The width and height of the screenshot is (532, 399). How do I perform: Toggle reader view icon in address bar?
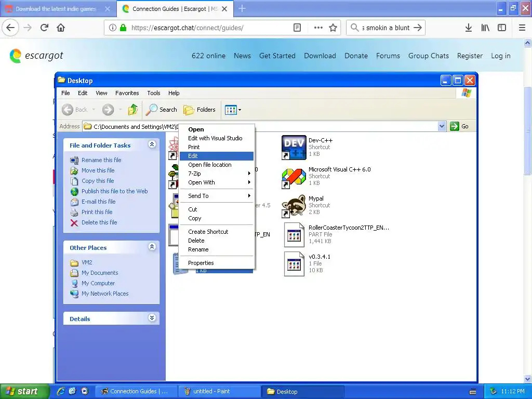[297, 28]
